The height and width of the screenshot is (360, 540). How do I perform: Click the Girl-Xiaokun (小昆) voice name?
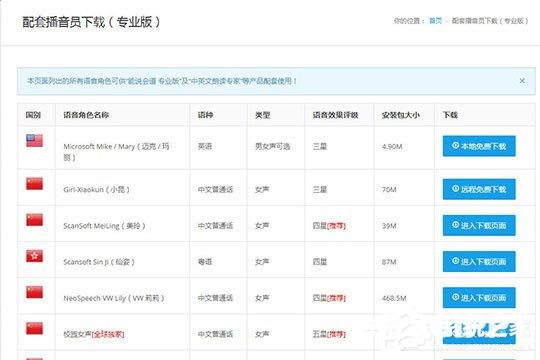[96, 189]
